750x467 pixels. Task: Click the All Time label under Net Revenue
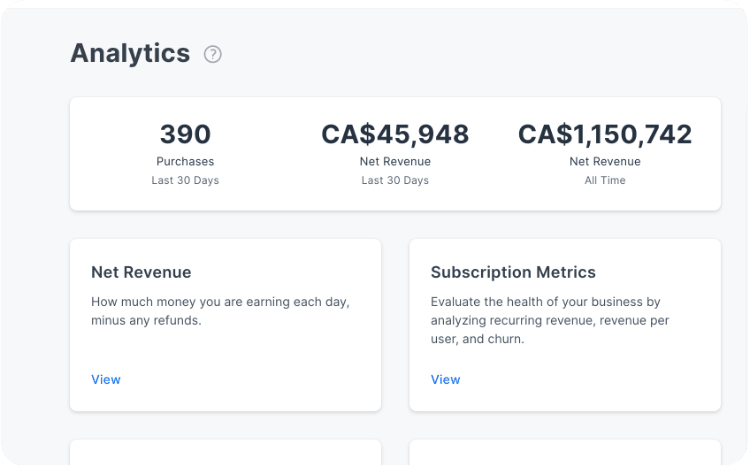pyautogui.click(x=605, y=180)
